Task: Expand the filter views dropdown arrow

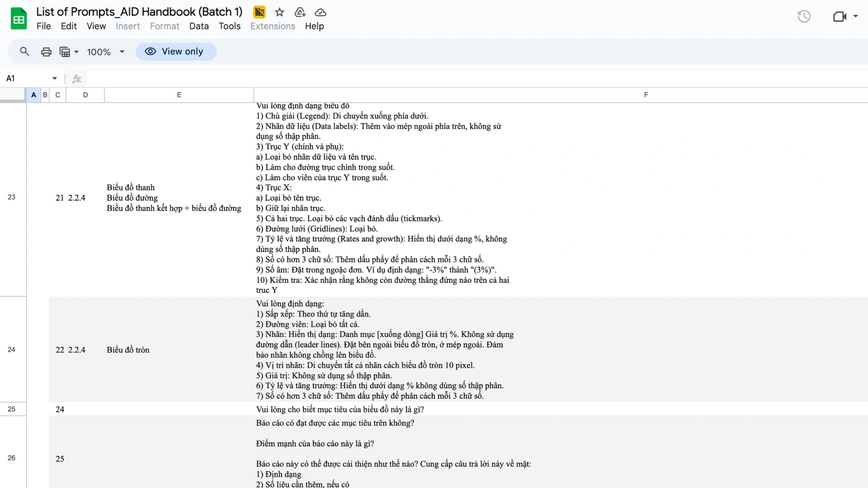Action: click(x=76, y=52)
